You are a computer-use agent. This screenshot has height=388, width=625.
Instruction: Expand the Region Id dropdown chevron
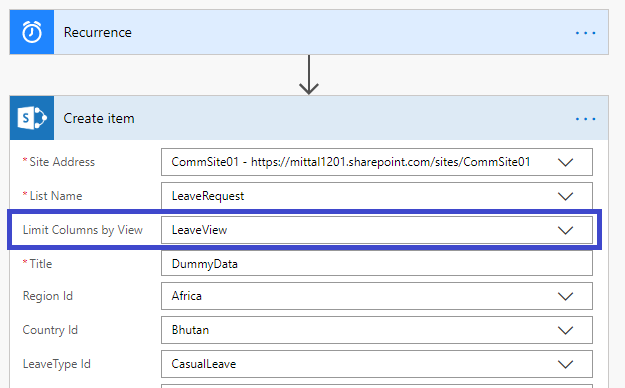click(565, 296)
